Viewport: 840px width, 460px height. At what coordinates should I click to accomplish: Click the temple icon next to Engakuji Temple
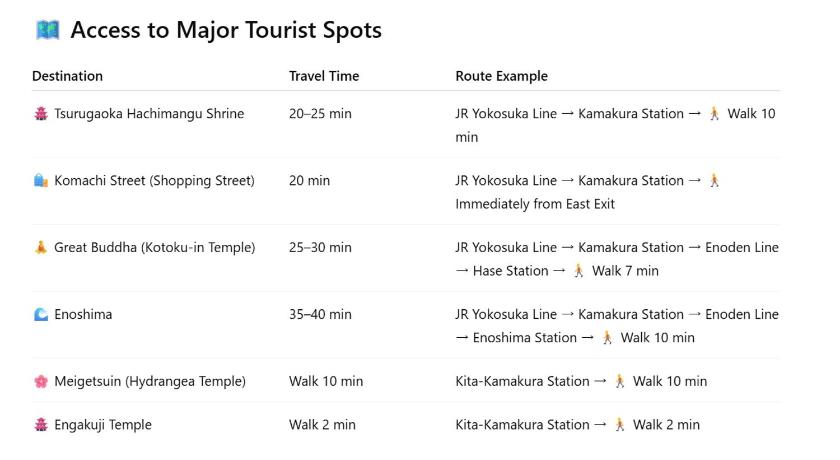tap(41, 425)
